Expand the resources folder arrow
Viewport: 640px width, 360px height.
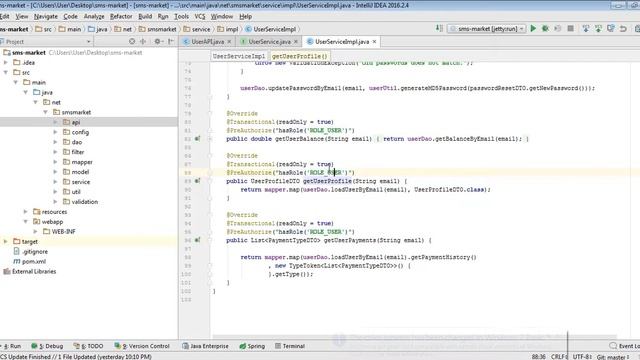25,212
